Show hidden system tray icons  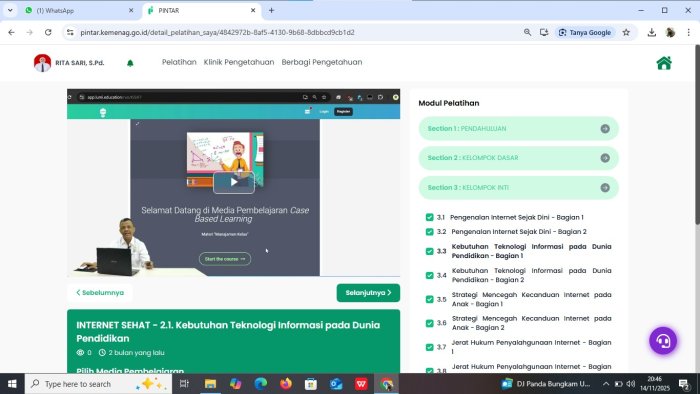[606, 384]
